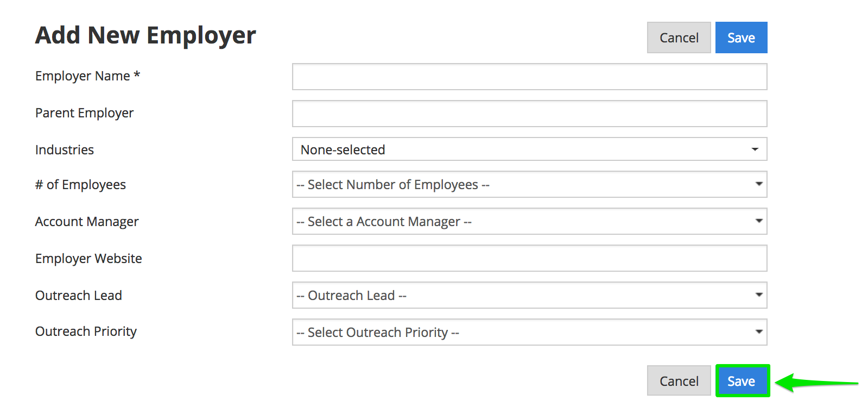The height and width of the screenshot is (400, 868).
Task: Click the 'Account Manager' field label
Action: click(x=87, y=222)
